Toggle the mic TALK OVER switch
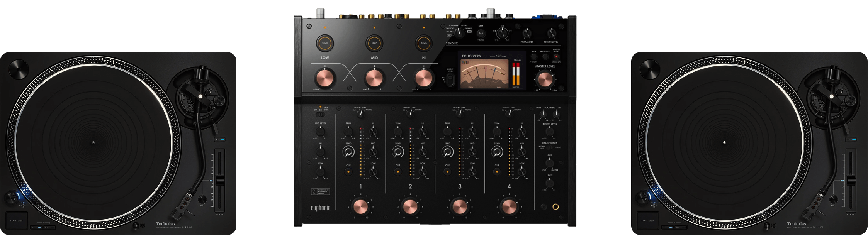The width and height of the screenshot is (868, 235). [x=320, y=114]
